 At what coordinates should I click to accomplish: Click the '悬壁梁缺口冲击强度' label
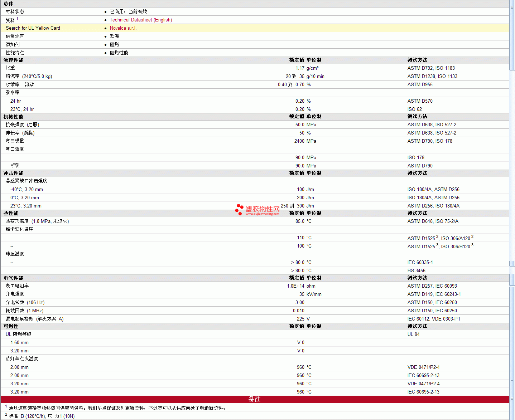[27, 181]
